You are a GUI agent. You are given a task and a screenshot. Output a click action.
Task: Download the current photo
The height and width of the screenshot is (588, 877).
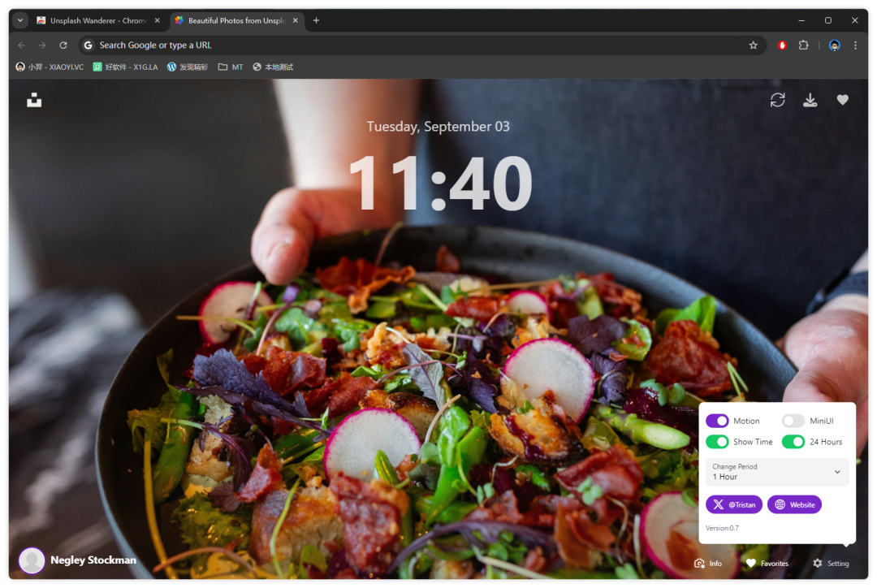[x=810, y=100]
